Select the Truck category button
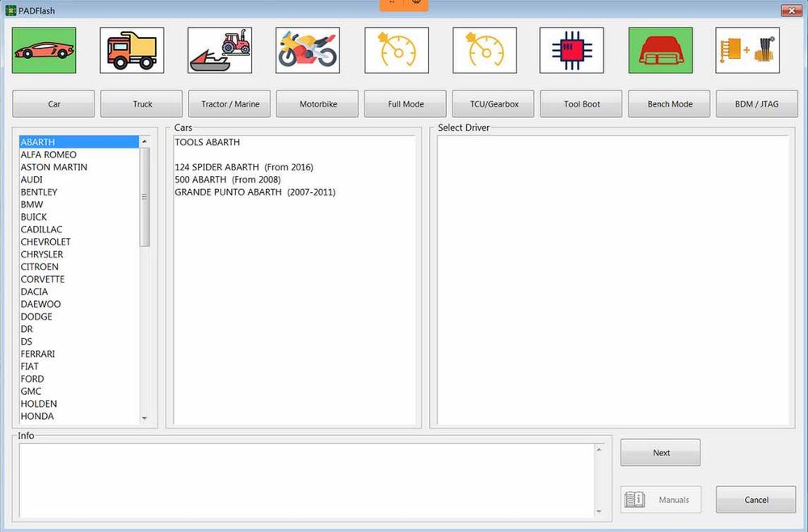This screenshot has height=532, width=808. pos(141,104)
